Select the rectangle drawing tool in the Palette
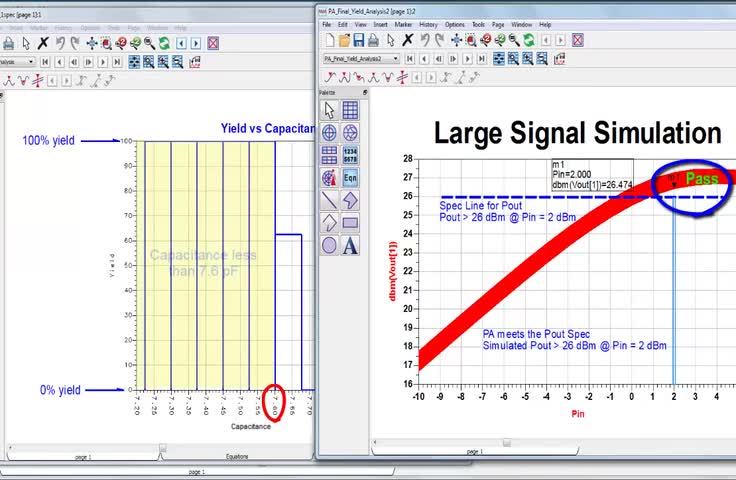Screen dimensions: 736x480 (x=350, y=223)
